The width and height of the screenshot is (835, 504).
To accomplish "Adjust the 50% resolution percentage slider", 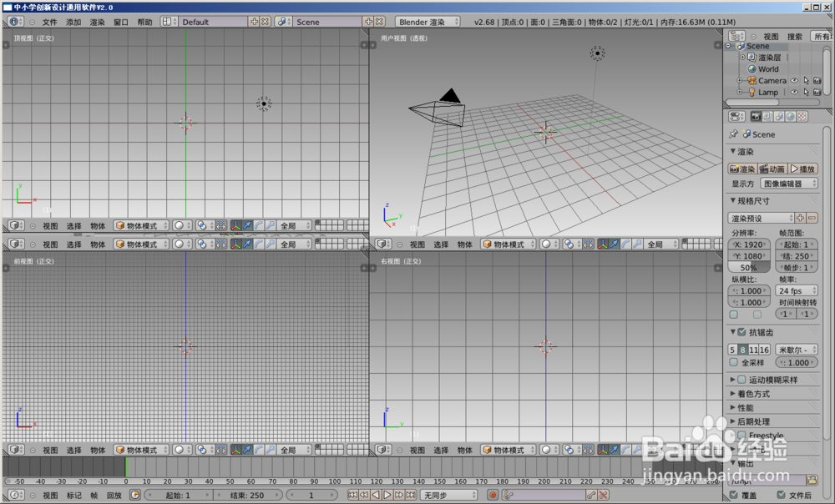I will click(749, 268).
